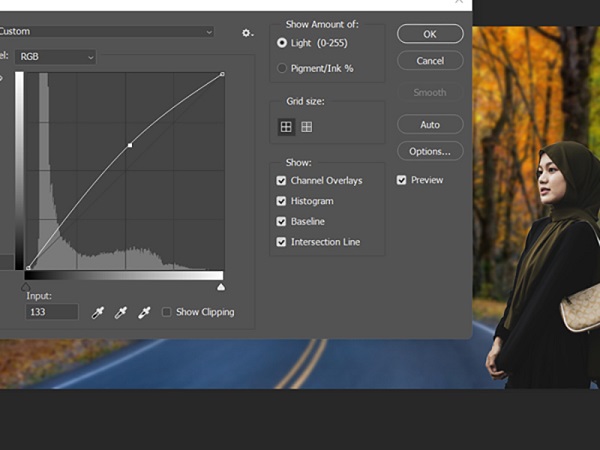This screenshot has height=450, width=600.
Task: Uncheck Channel Overlays
Action: (x=282, y=181)
